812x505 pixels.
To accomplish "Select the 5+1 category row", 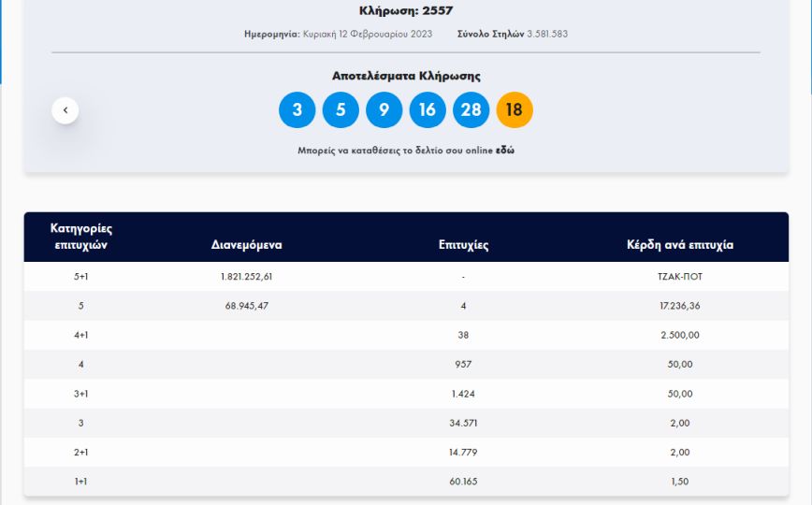I will (x=81, y=277).
